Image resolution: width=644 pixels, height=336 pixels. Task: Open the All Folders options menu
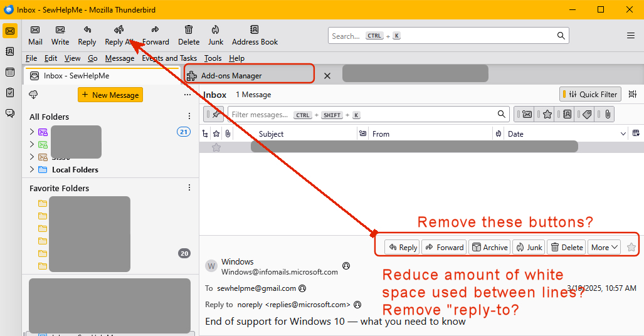point(189,116)
